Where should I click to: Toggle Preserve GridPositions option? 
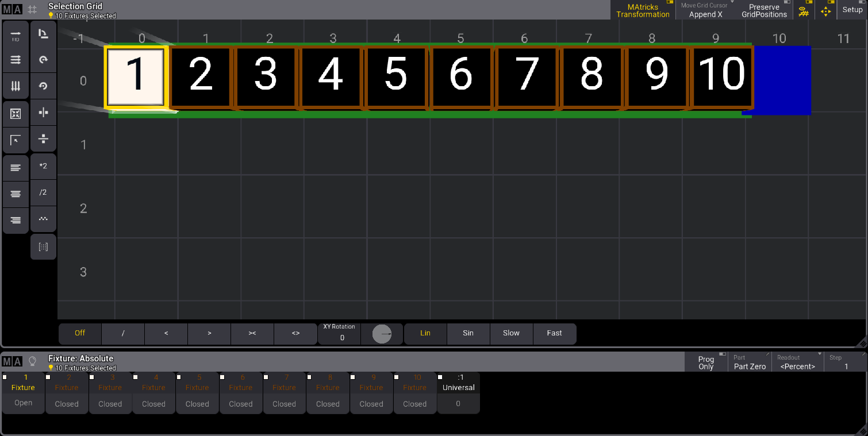pyautogui.click(x=764, y=10)
